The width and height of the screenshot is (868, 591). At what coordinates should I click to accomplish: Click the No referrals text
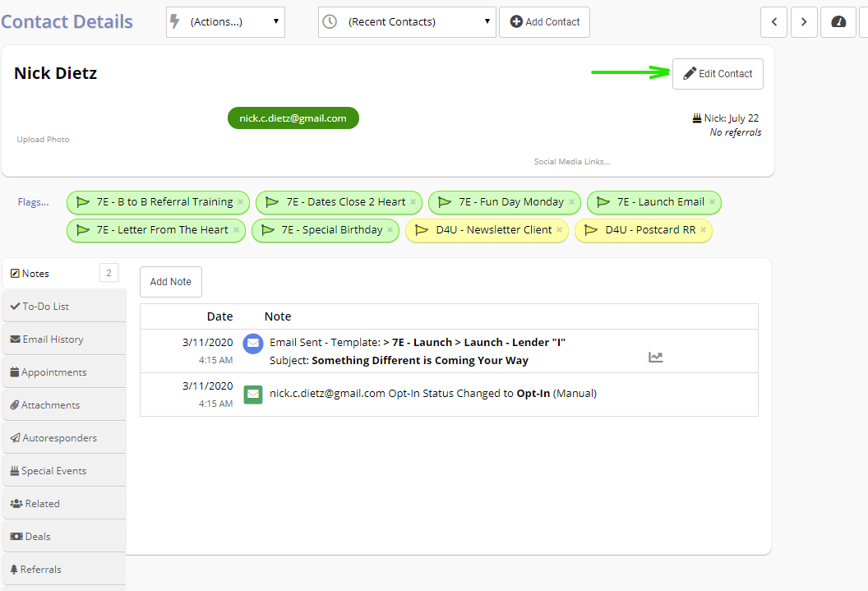click(x=735, y=132)
